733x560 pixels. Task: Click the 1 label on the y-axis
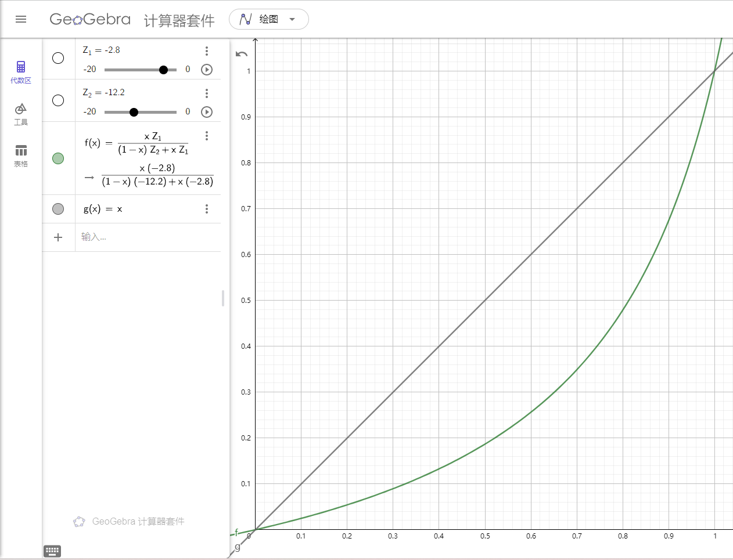coord(249,71)
